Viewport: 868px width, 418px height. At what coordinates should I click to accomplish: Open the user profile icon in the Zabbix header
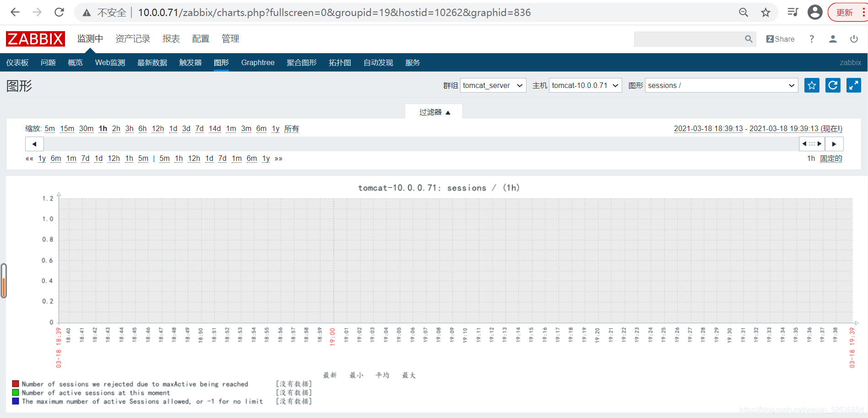tap(833, 39)
